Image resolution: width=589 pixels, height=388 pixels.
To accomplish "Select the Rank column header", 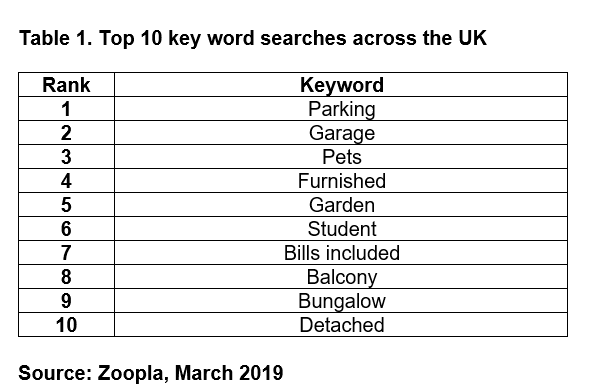I will (66, 85).
